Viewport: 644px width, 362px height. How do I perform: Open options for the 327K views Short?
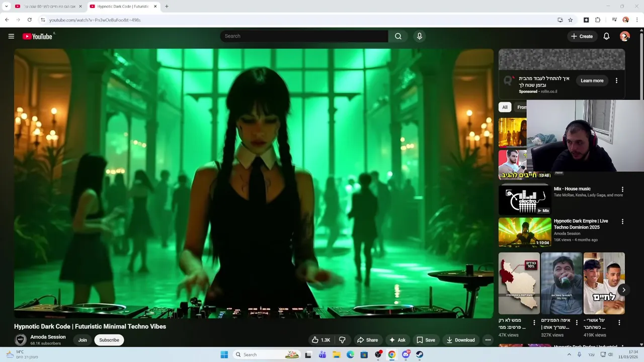click(577, 323)
